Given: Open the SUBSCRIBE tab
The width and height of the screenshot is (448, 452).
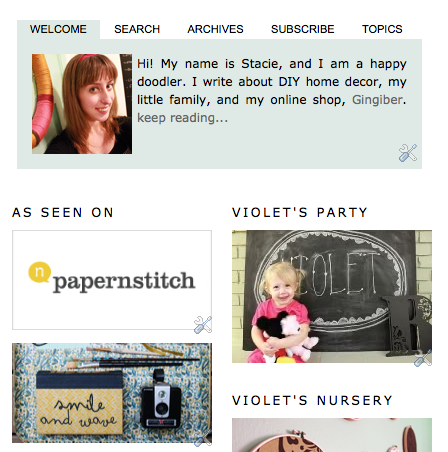Looking at the screenshot, I should (303, 29).
